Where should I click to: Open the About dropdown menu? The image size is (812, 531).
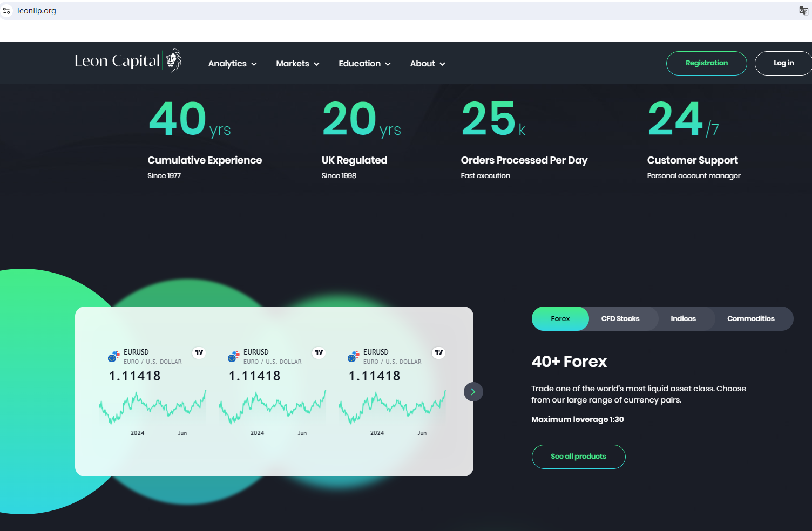pos(428,64)
